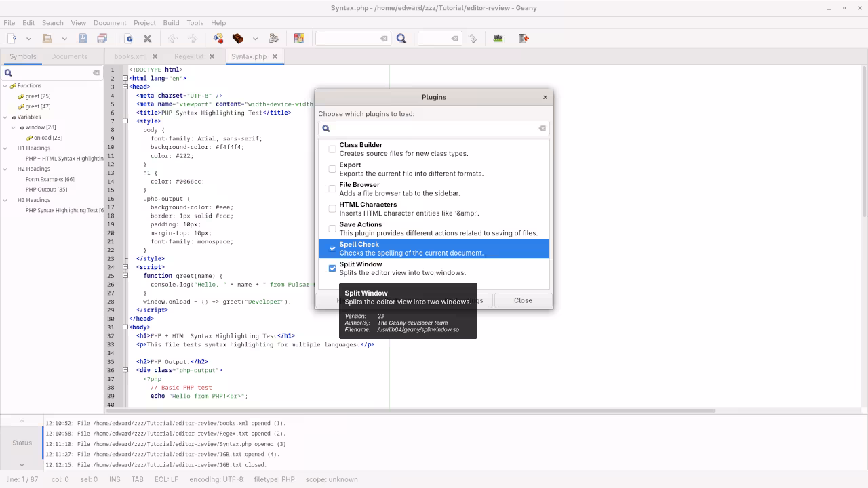Screen dimensions: 868x488
Task: Expand the new file dropdown arrow
Action: coord(28,39)
